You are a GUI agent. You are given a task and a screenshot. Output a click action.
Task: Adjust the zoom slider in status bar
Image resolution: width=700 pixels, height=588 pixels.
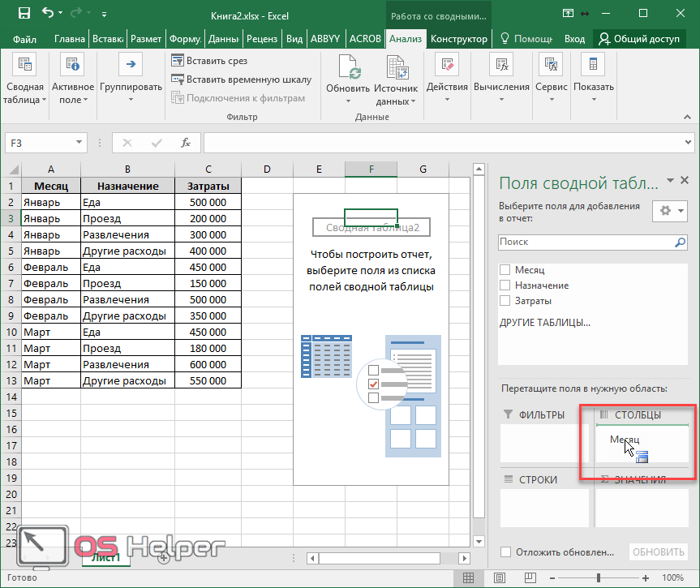(599, 577)
